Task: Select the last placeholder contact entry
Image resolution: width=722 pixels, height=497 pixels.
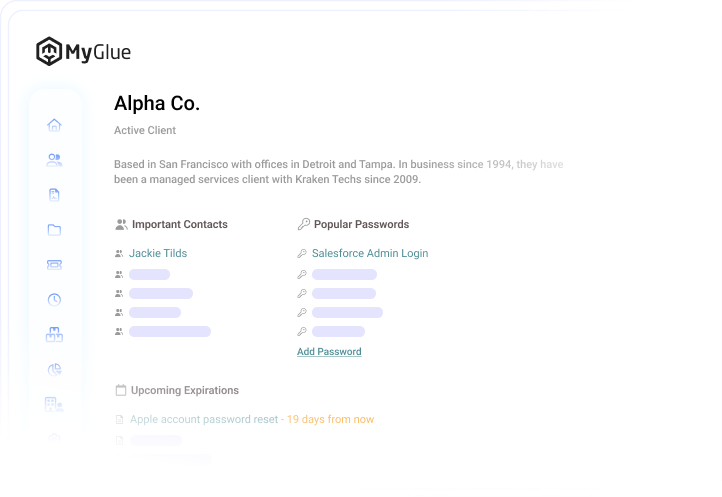Action: (170, 332)
